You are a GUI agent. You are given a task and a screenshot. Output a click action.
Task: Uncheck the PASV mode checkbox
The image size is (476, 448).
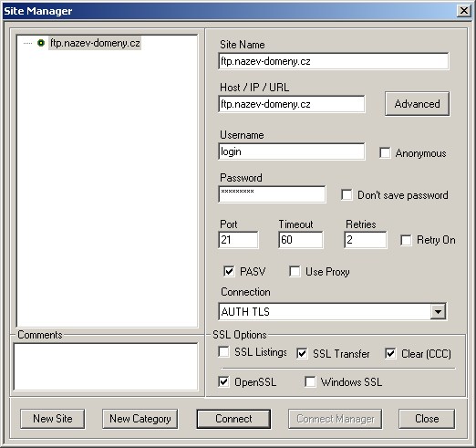(x=229, y=271)
